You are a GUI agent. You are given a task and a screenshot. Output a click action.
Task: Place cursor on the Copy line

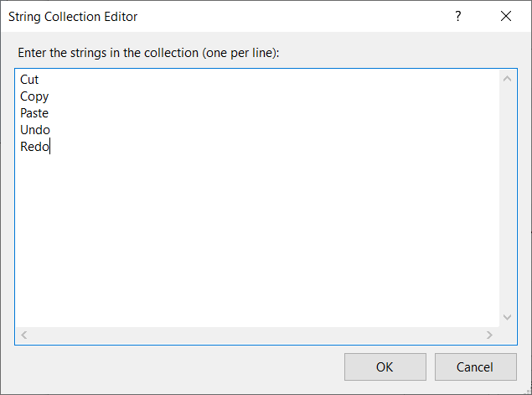(34, 96)
